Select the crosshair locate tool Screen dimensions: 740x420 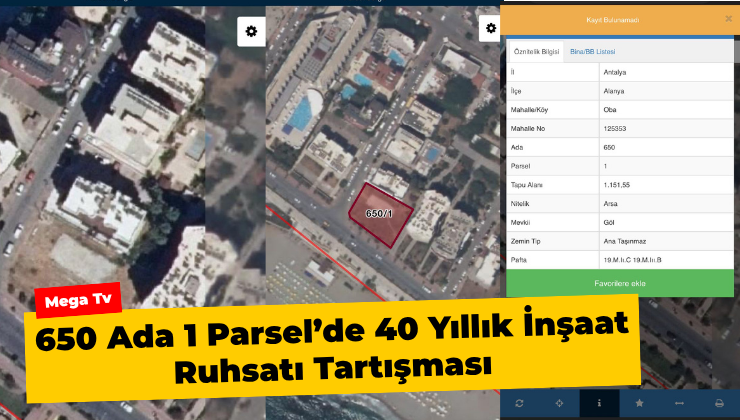point(559,403)
